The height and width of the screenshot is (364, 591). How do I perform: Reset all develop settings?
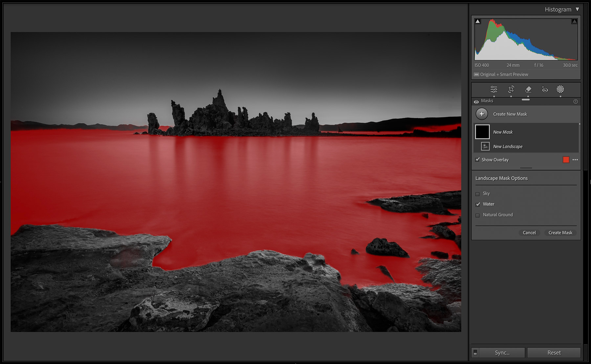tap(554, 353)
